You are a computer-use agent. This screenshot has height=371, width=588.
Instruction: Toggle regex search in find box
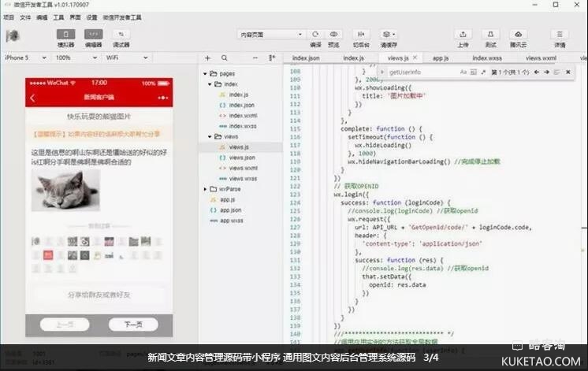[x=483, y=72]
